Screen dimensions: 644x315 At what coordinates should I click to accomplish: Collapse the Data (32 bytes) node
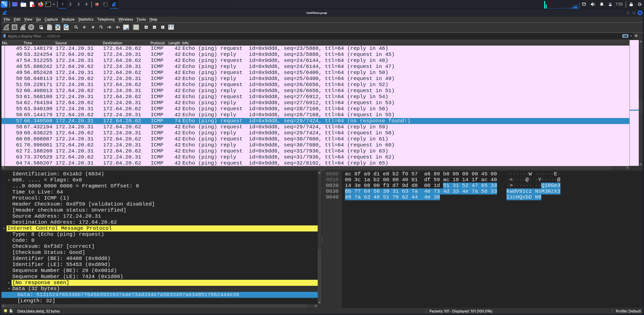click(x=9, y=289)
